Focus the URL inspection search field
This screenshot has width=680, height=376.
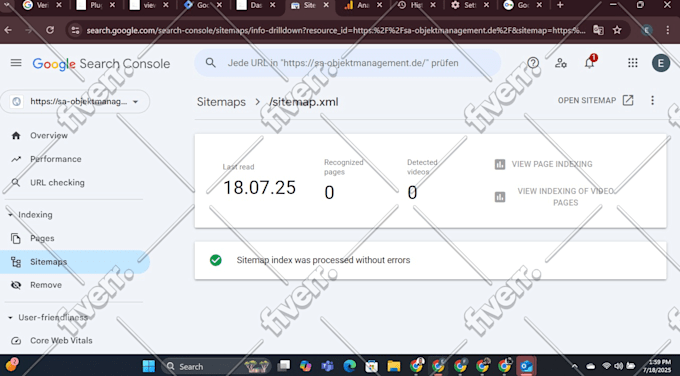tap(348, 63)
